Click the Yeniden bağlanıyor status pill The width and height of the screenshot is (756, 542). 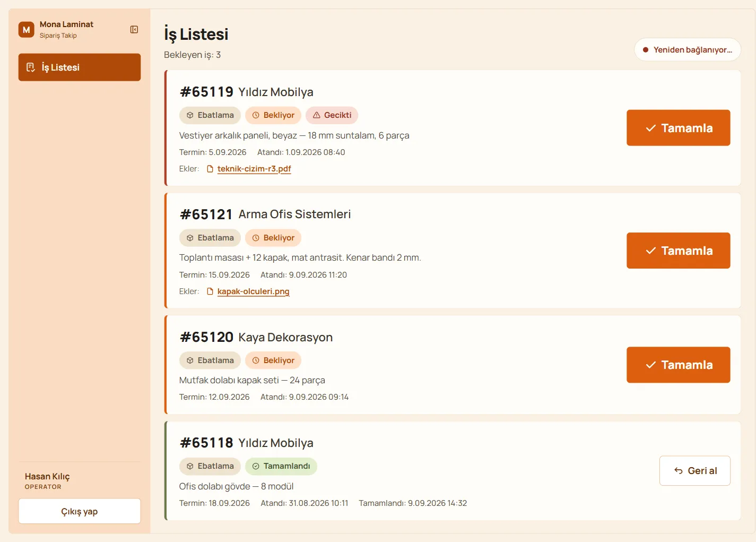(x=688, y=50)
